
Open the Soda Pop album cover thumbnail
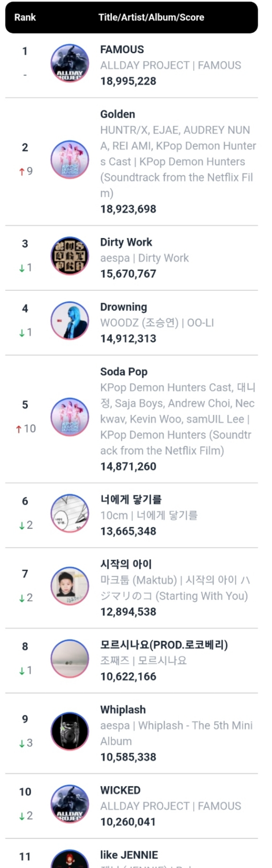click(x=70, y=417)
